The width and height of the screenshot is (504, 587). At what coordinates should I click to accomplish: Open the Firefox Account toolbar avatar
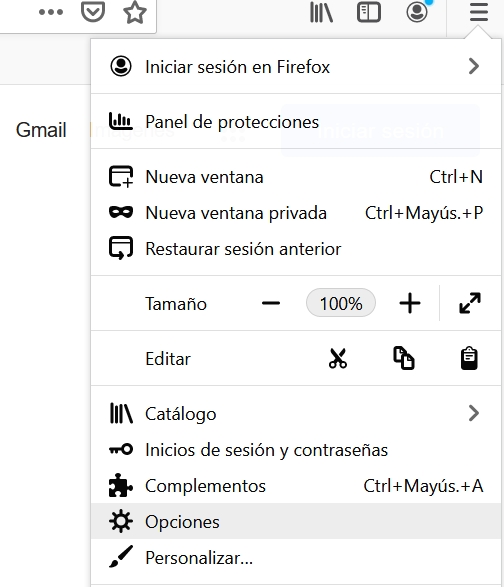point(417,12)
